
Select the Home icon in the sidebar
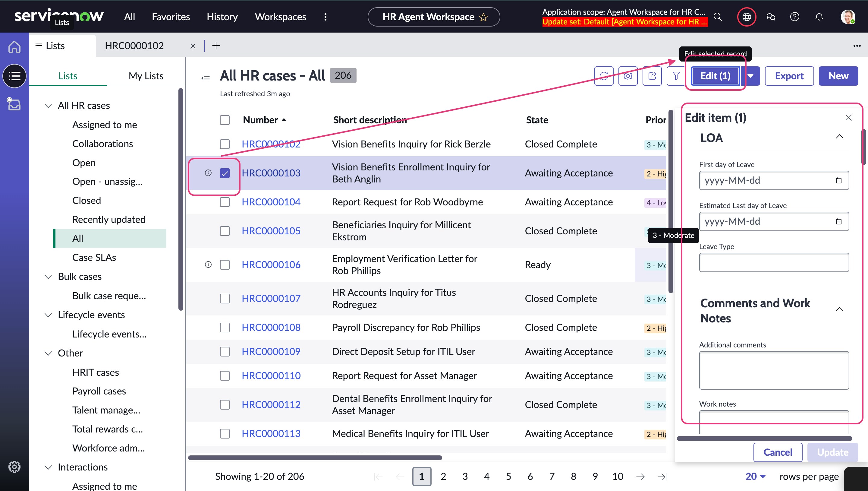click(x=14, y=47)
